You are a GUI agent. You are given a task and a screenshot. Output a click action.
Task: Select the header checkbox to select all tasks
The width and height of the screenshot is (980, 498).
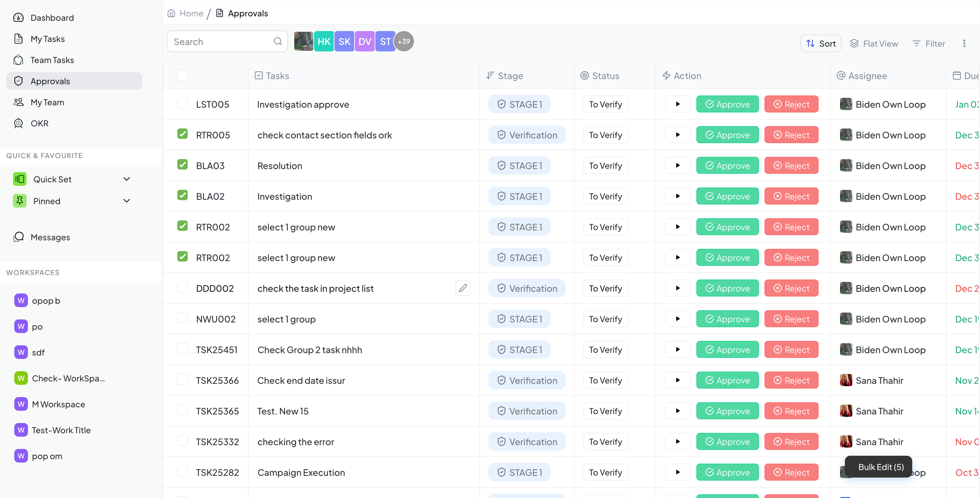(x=183, y=75)
